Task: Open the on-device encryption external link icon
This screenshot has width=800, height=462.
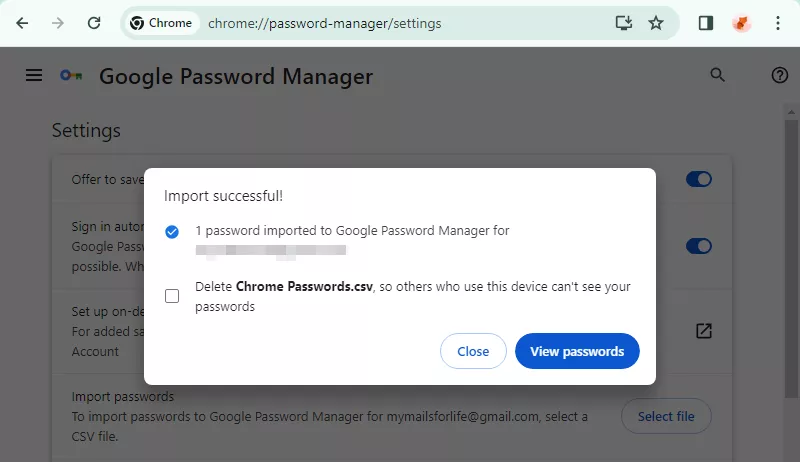Action: pos(704,331)
